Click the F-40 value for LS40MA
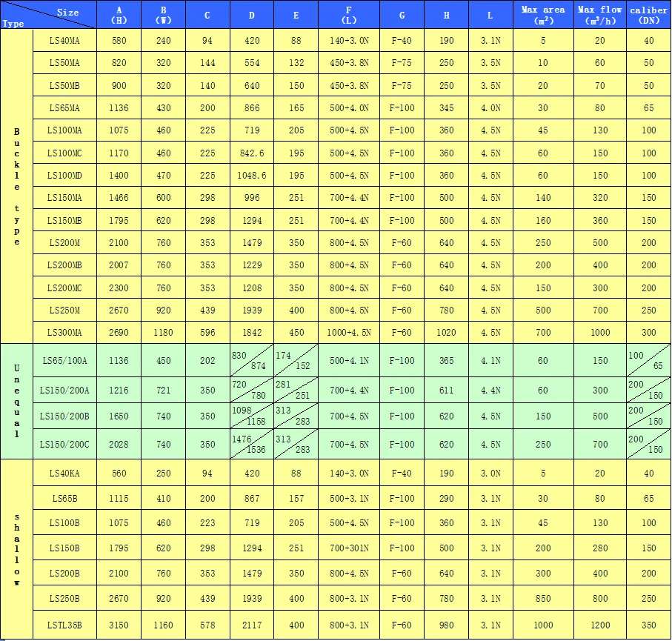The image size is (672, 641). coord(402,40)
